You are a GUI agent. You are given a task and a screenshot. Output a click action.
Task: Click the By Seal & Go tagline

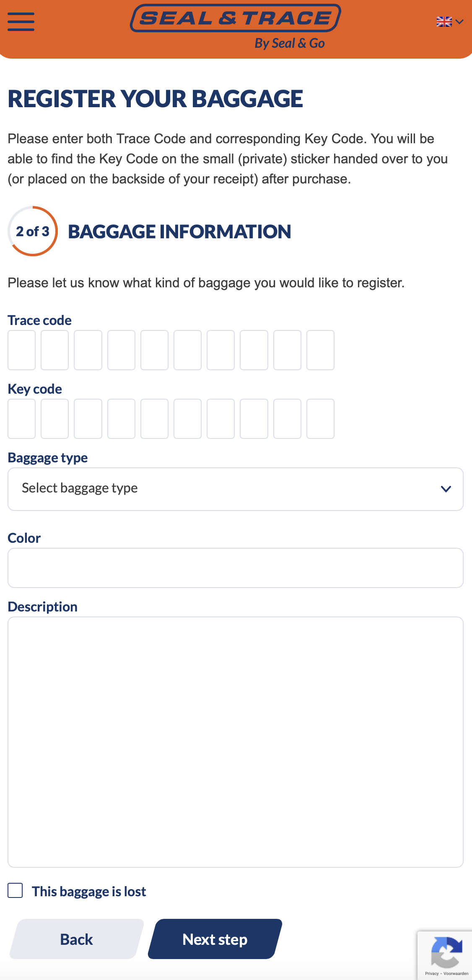pos(290,44)
